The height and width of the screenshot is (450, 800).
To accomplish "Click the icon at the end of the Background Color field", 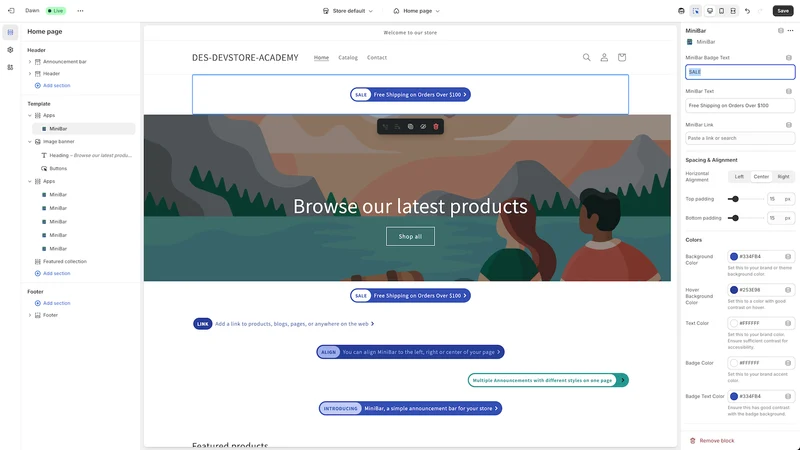I will pyautogui.click(x=788, y=257).
